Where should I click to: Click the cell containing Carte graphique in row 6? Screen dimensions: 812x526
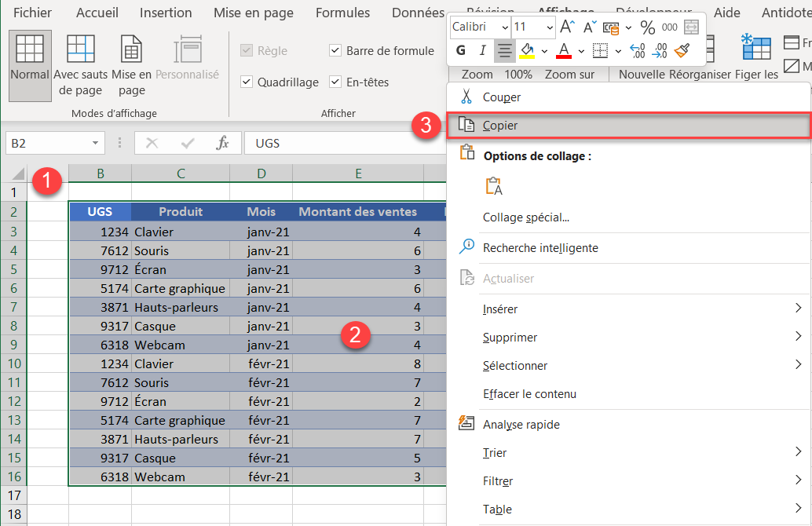click(x=180, y=288)
